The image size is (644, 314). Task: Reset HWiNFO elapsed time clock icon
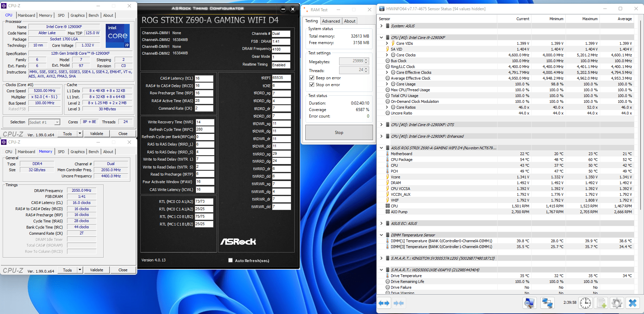(585, 303)
